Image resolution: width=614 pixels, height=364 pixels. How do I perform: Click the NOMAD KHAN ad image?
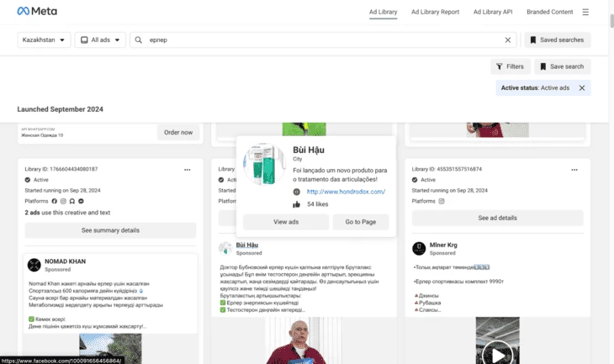110,349
